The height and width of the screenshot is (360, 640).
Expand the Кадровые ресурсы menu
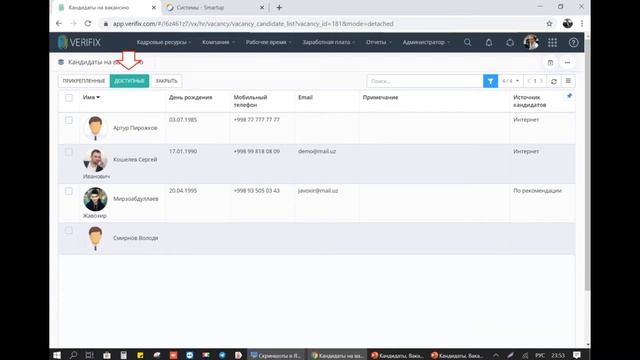coord(164,42)
